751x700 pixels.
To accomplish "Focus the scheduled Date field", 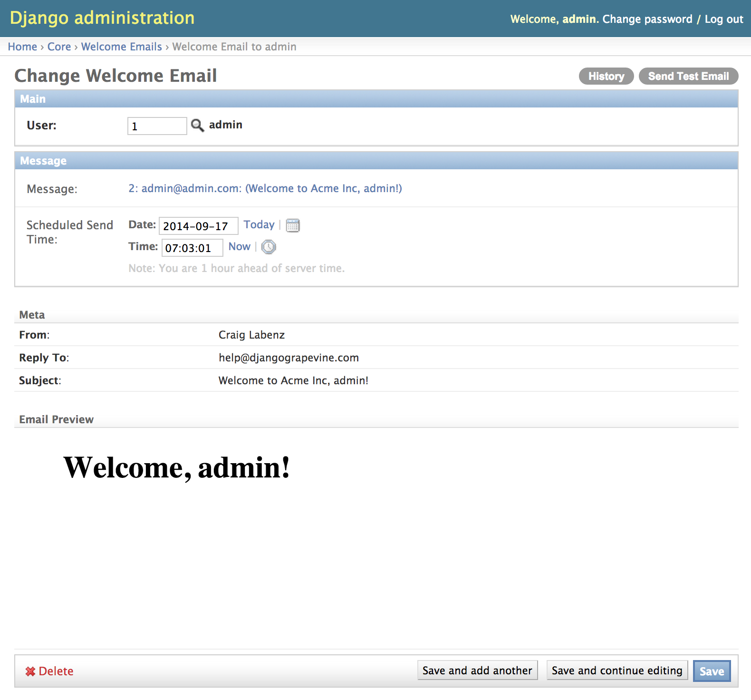I will [x=198, y=226].
